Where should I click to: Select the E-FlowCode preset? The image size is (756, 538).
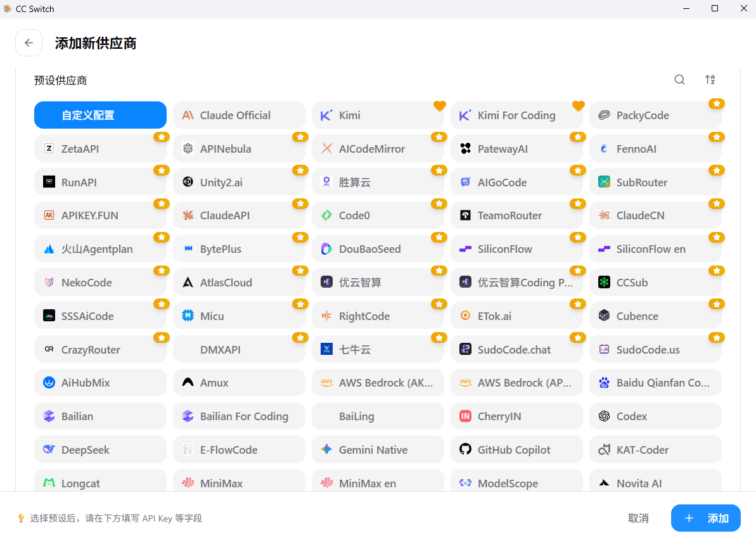pos(239,449)
